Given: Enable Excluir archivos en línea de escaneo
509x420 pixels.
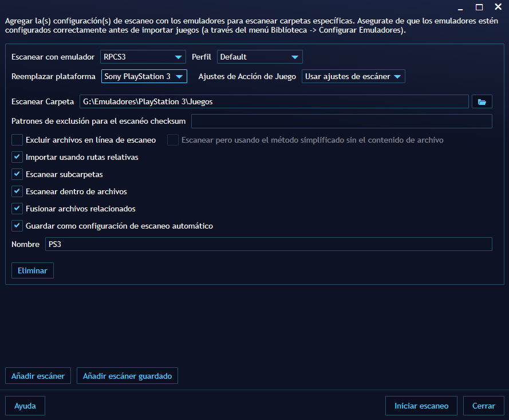Looking at the screenshot, I should click(17, 140).
